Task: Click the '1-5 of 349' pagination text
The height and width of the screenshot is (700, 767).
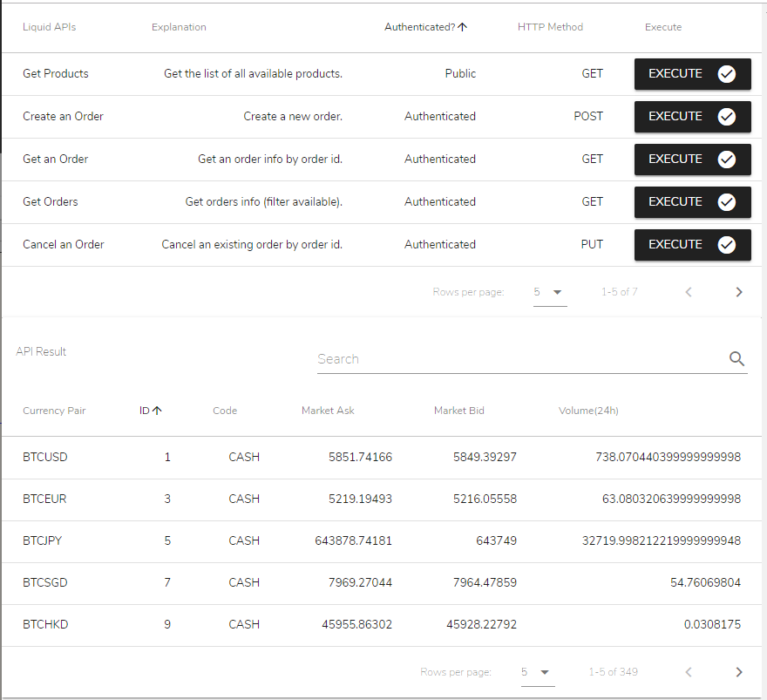Action: tap(614, 672)
